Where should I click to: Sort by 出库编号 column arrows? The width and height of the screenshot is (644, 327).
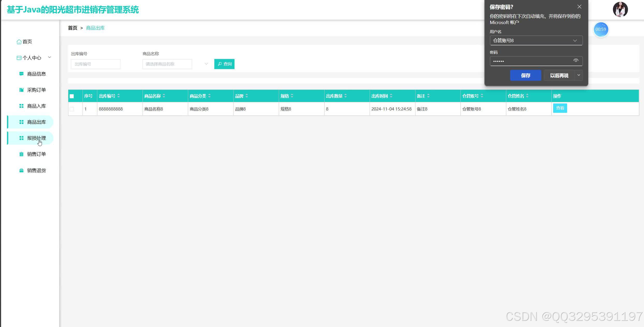(119, 96)
